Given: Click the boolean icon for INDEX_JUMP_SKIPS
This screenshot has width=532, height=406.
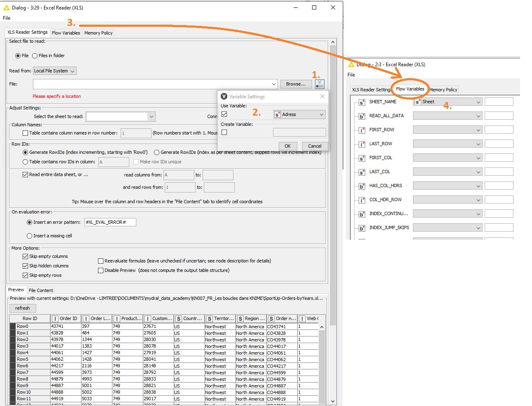Looking at the screenshot, I should tap(362, 228).
